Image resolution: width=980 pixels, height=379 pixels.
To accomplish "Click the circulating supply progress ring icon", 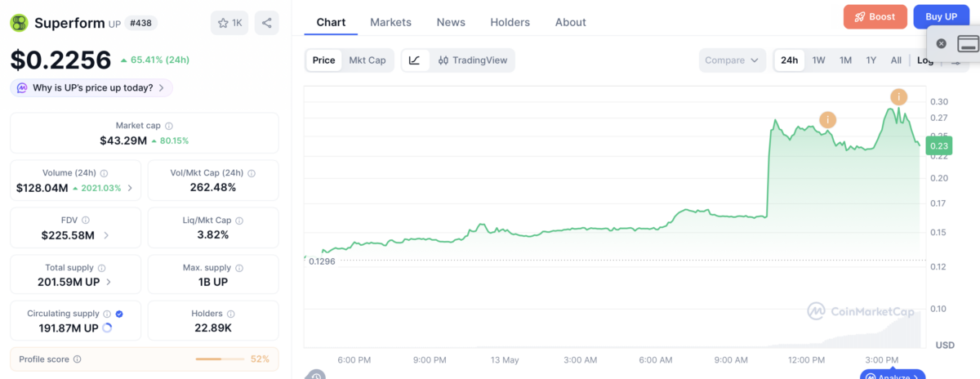I will (108, 328).
